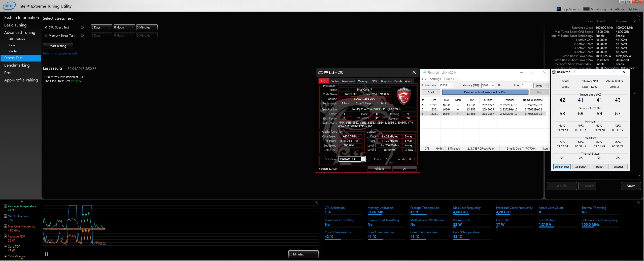644x261 pixels.
Task: Open the LinX File menu
Action: point(424,79)
